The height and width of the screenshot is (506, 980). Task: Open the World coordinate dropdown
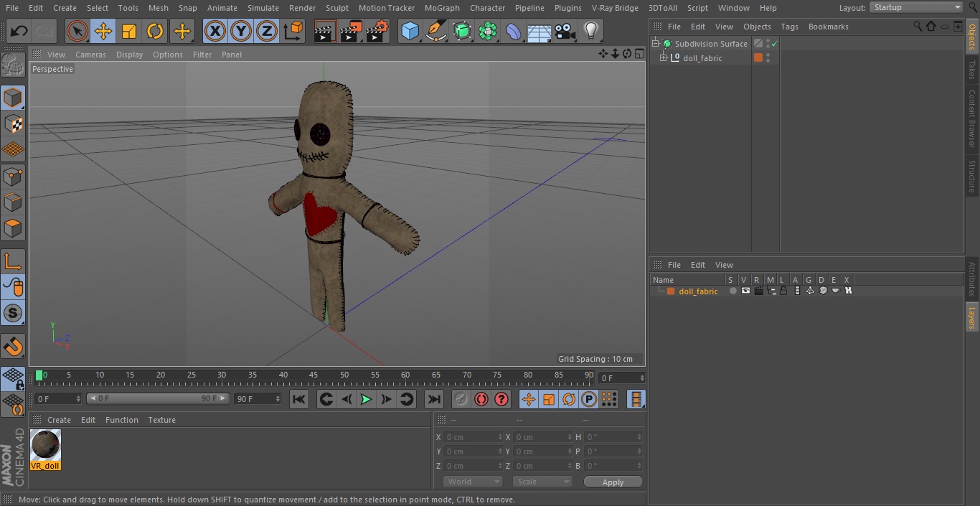tap(472, 482)
